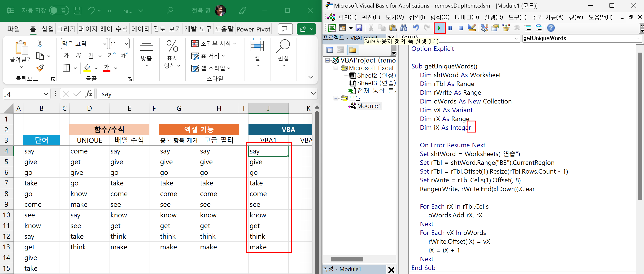Toggle the AutoSave switch off/on
Screen dimensions: 644x274
[59, 10]
